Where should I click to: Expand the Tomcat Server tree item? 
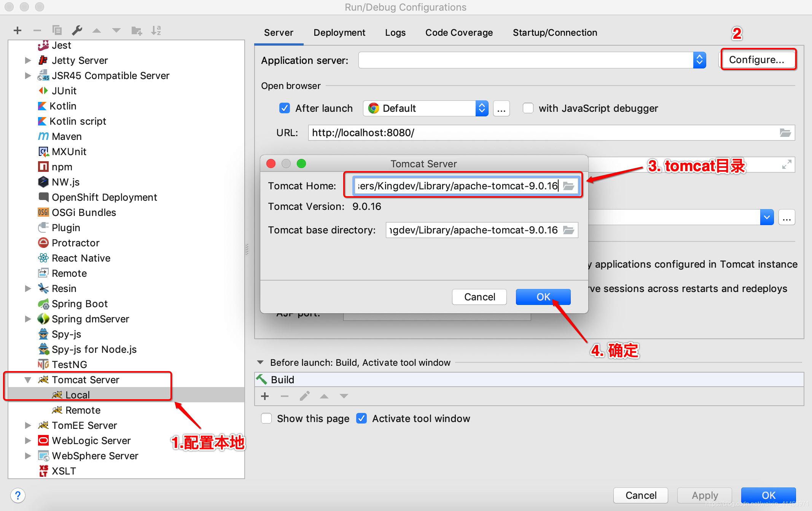[x=28, y=379]
